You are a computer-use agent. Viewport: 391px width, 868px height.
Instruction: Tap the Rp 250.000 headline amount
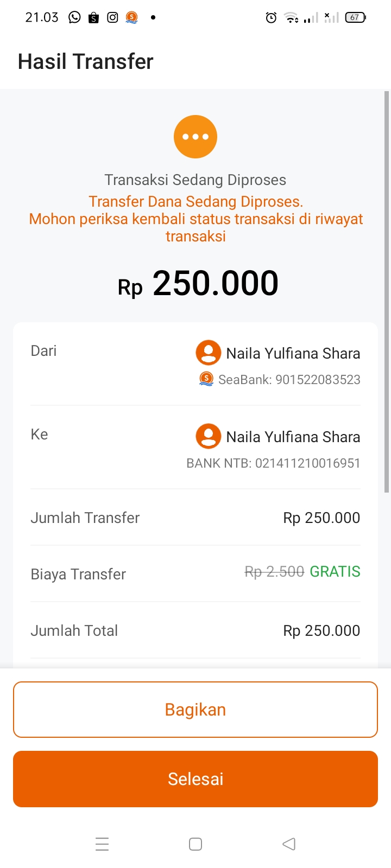pos(198,284)
